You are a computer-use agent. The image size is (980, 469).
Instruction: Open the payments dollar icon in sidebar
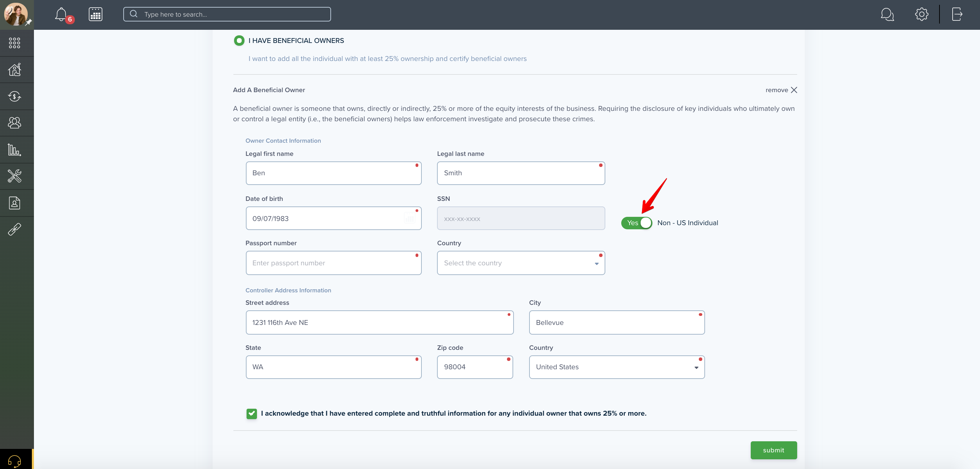[x=15, y=96]
